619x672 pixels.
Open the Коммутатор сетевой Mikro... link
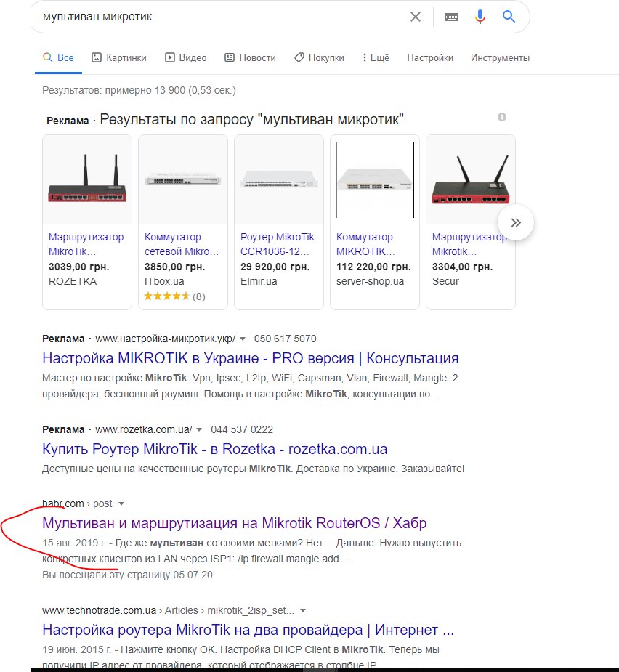[x=182, y=244]
